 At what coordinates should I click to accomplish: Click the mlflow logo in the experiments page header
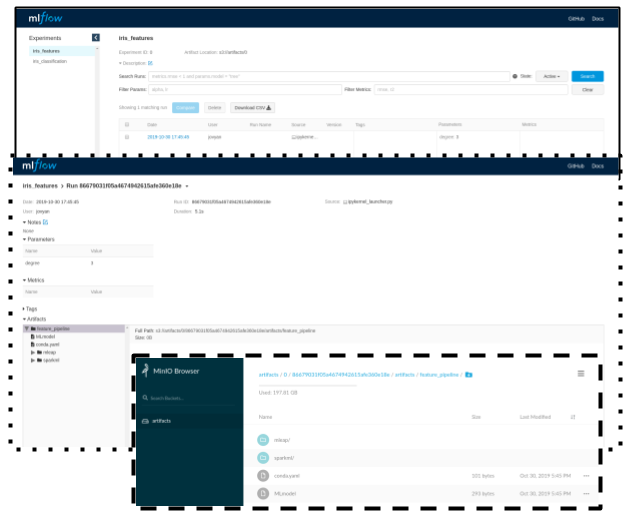[45, 18]
